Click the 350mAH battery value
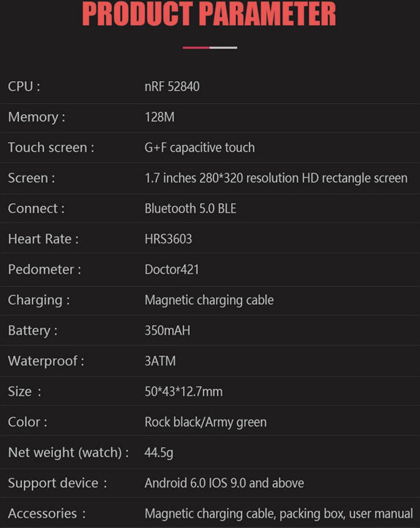The width and height of the screenshot is (420, 528). pyautogui.click(x=167, y=330)
